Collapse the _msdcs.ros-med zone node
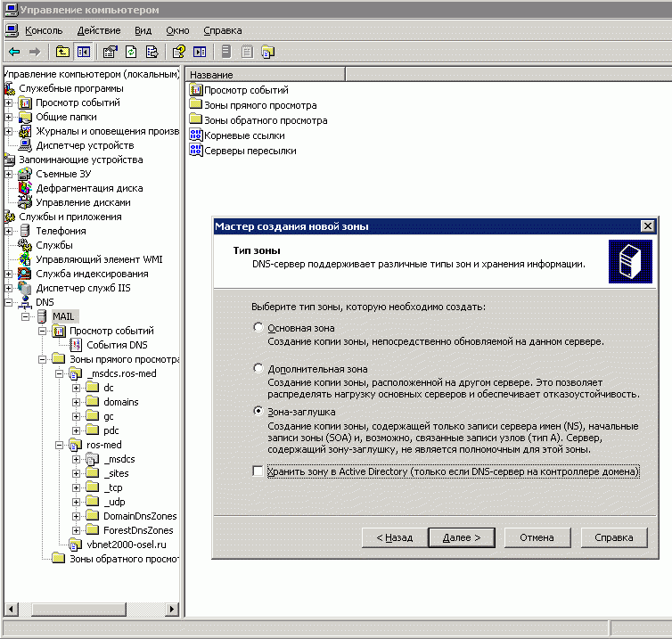Image resolution: width=672 pixels, height=639 pixels. (59, 373)
